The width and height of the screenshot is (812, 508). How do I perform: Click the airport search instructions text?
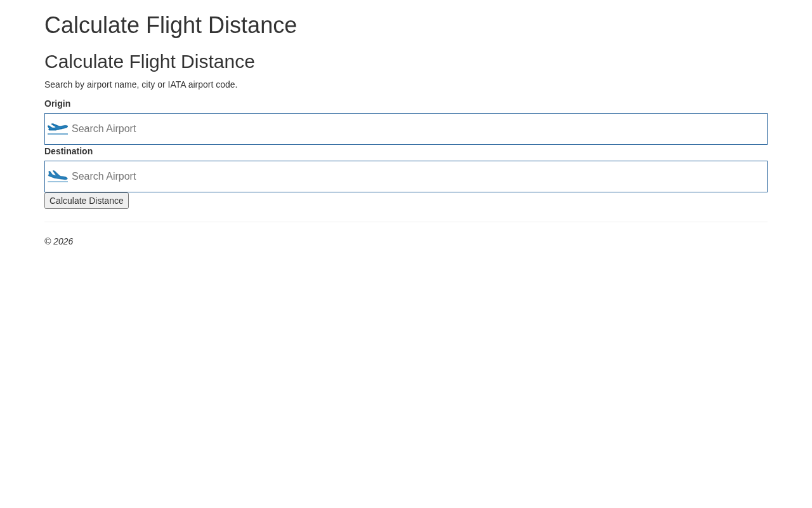coord(141,84)
